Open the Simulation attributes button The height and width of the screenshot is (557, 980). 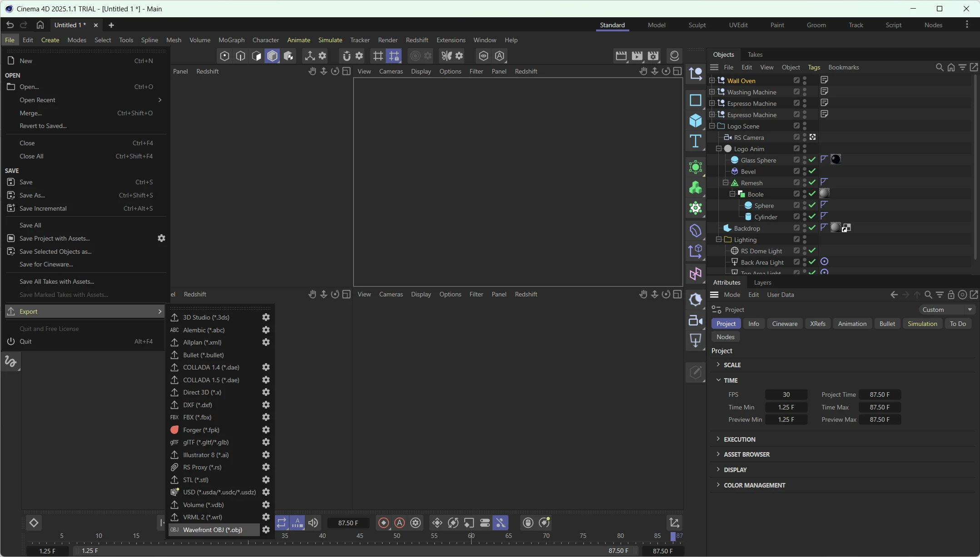tap(922, 324)
